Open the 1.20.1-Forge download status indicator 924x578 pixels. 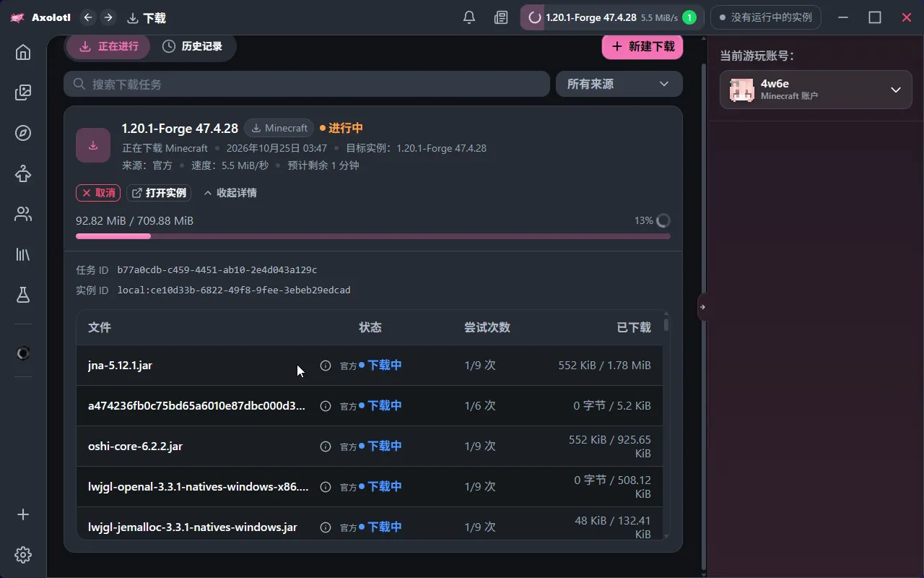(x=612, y=17)
